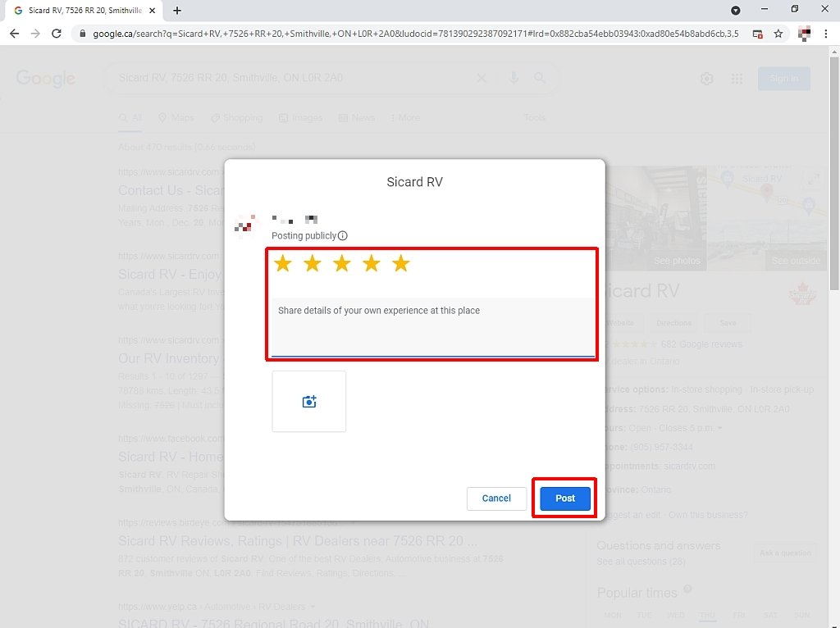Image resolution: width=840 pixels, height=628 pixels.
Task: Open the posting publicly info icon
Action: click(343, 235)
